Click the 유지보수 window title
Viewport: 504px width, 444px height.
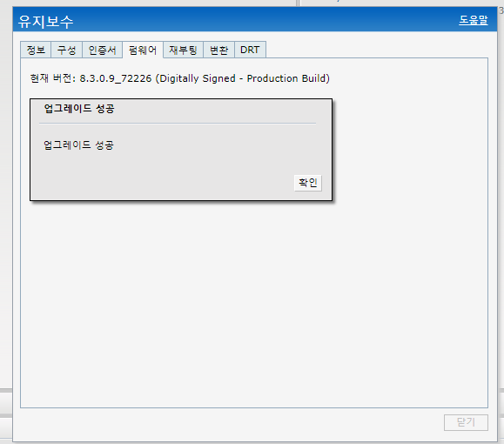[45, 22]
